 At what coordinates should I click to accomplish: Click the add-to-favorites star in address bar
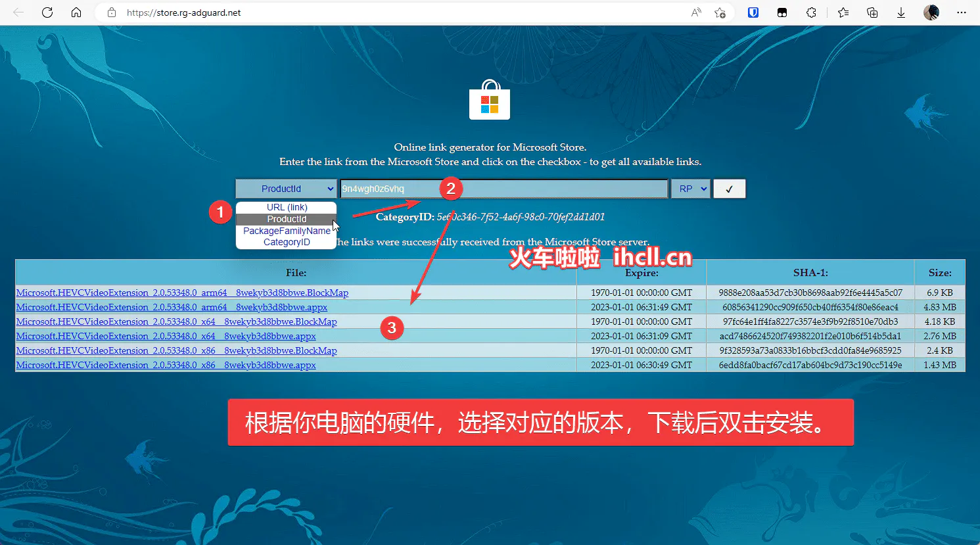coord(720,12)
